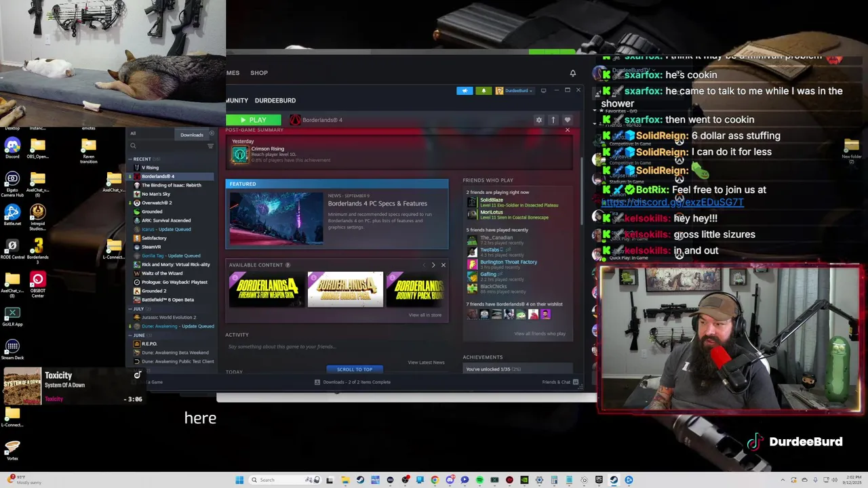Click the notification bell above the Steam window

573,73
